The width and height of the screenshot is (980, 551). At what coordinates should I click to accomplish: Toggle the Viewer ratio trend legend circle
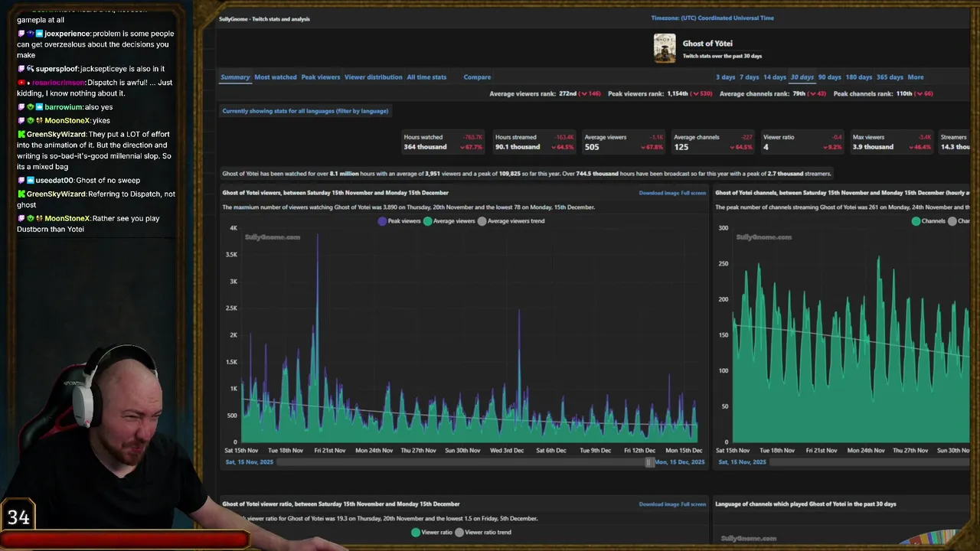click(459, 533)
